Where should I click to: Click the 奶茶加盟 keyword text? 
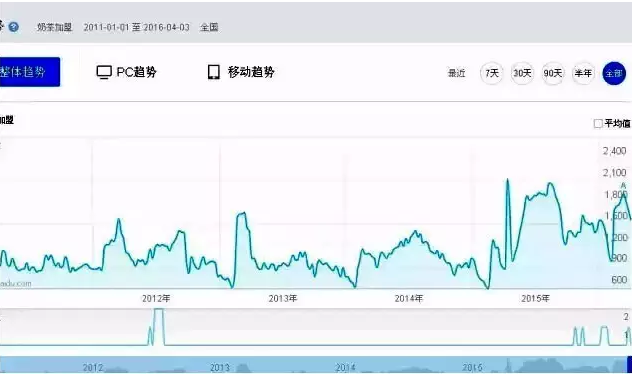point(54,27)
